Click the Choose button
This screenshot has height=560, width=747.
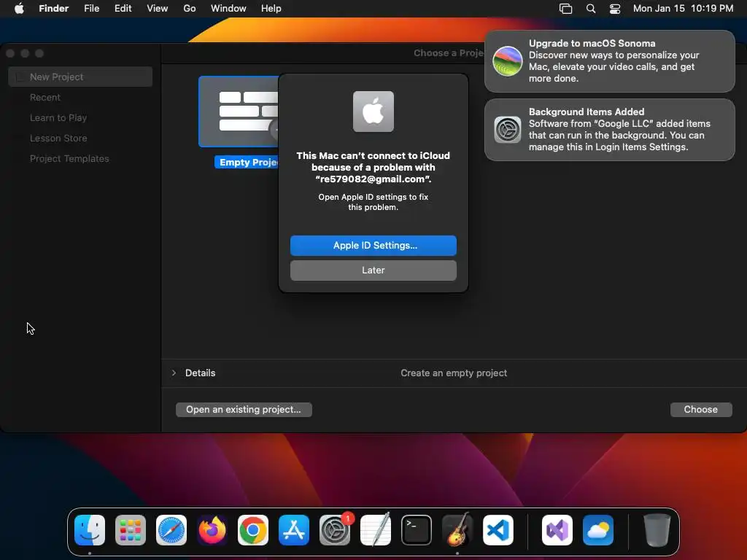click(701, 410)
